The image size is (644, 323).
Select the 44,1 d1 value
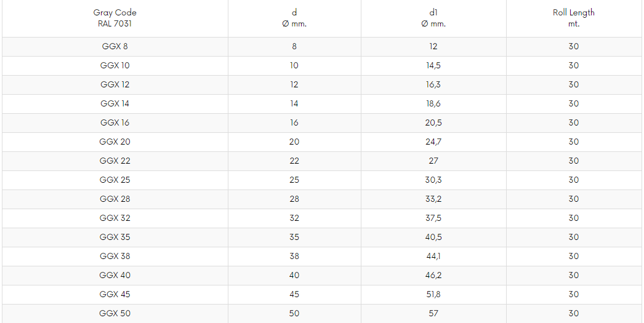pos(433,257)
